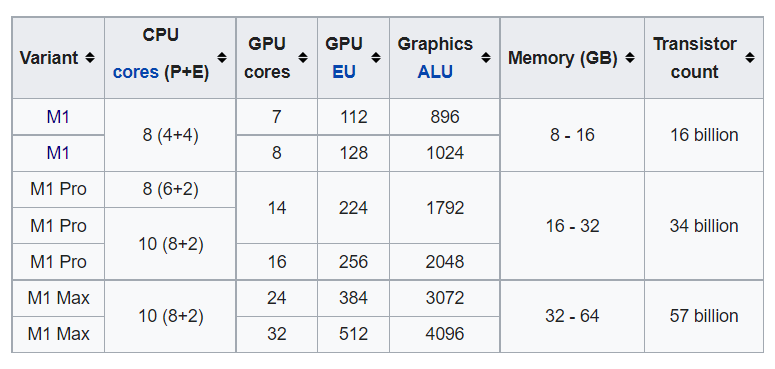Select the 57 billion transistor cell
The image size is (775, 369).
pos(704,316)
